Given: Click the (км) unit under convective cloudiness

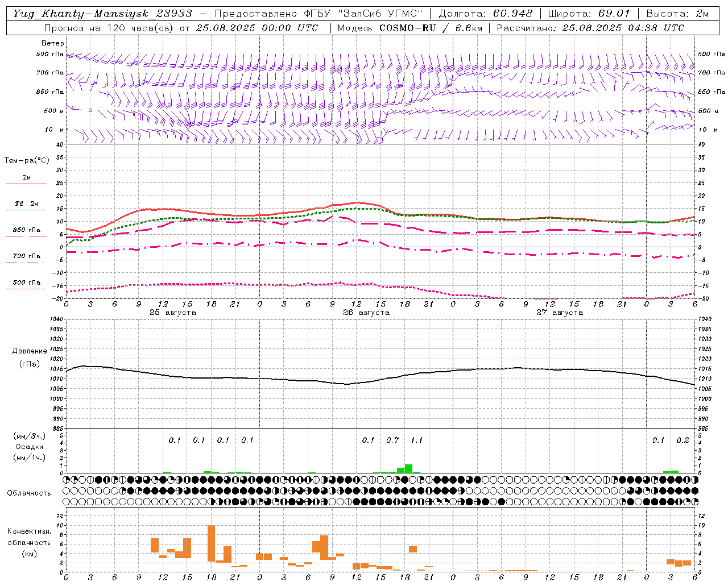Looking at the screenshot, I should (30, 554).
